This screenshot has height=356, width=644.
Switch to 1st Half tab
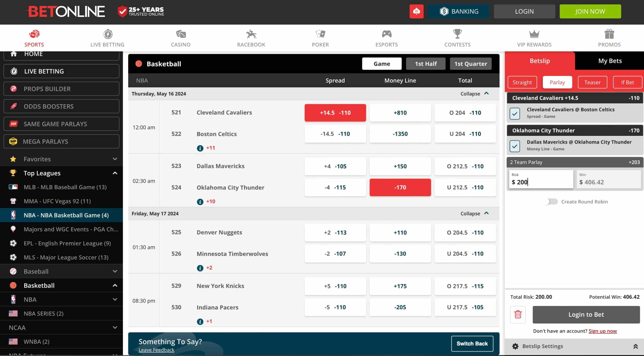click(426, 64)
